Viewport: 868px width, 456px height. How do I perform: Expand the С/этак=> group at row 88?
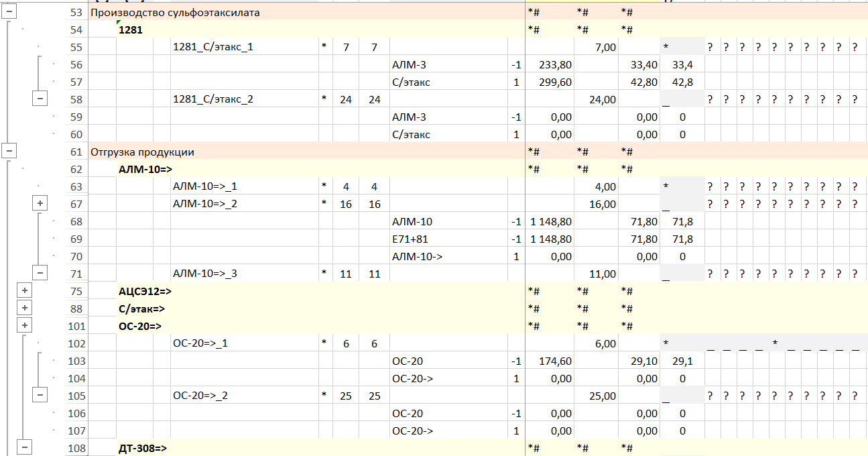[x=25, y=308]
